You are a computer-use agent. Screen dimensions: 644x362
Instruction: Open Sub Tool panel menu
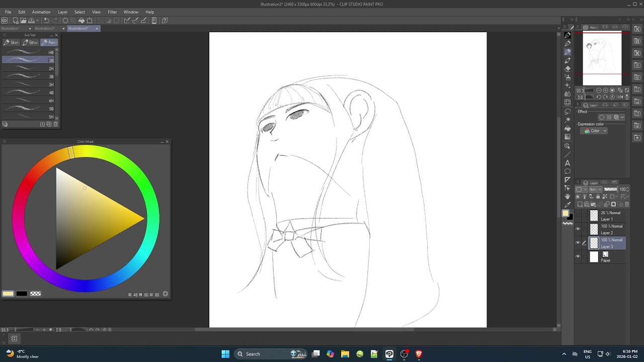4,35
